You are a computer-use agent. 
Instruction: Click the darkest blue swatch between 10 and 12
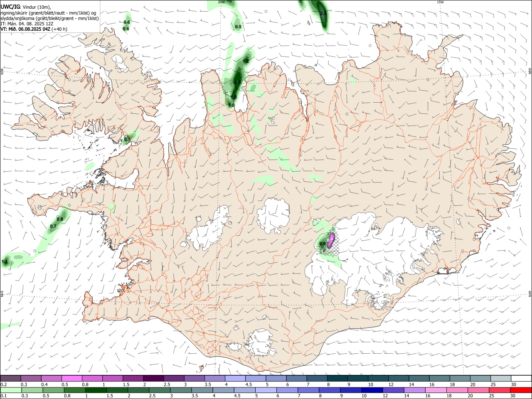click(x=371, y=390)
